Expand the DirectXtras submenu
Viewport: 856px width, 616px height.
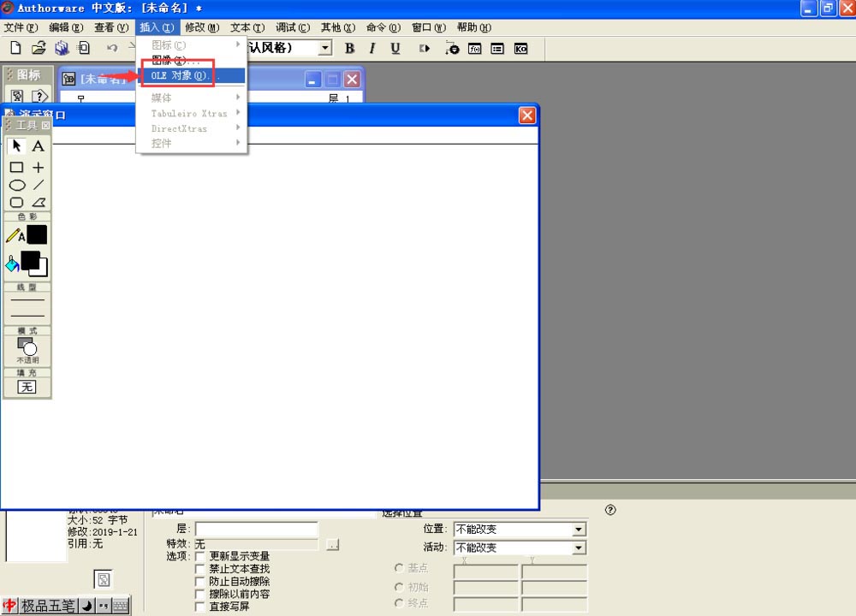[191, 128]
